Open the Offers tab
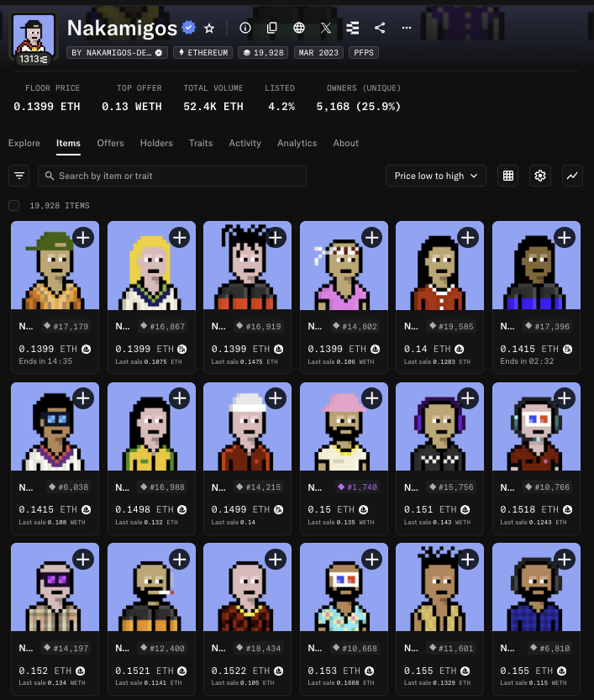 pos(110,143)
